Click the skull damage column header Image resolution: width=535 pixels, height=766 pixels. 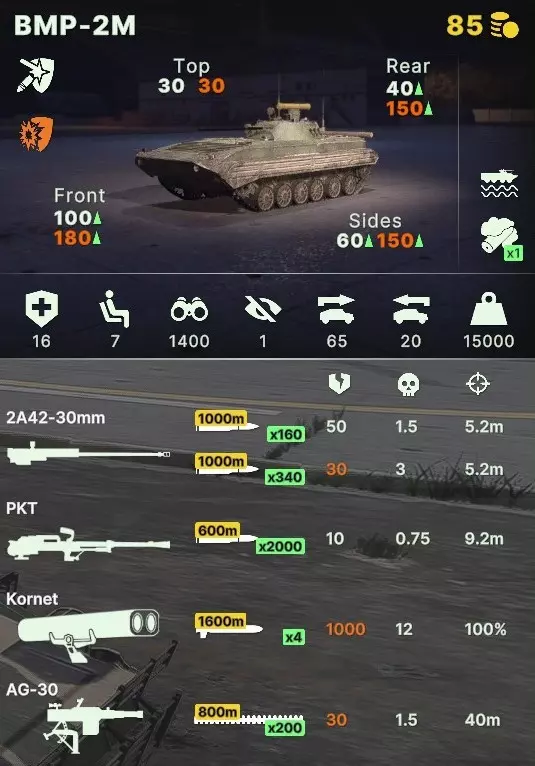408,384
